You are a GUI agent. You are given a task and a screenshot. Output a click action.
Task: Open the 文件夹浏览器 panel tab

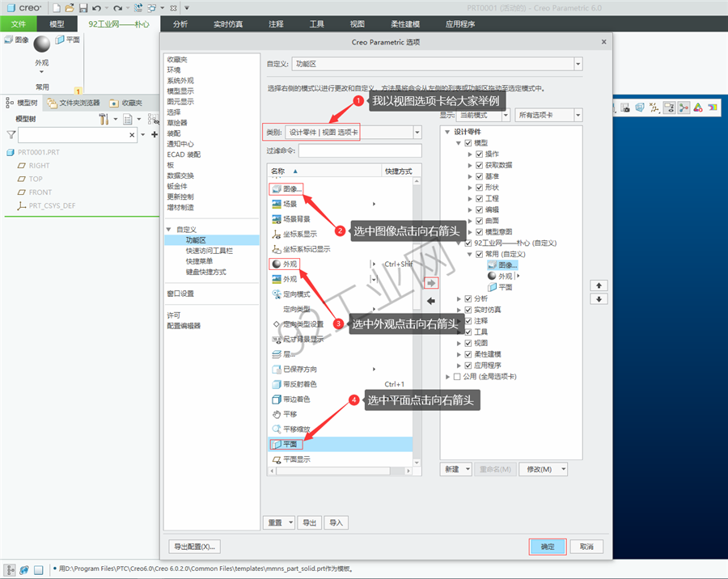pyautogui.click(x=74, y=103)
